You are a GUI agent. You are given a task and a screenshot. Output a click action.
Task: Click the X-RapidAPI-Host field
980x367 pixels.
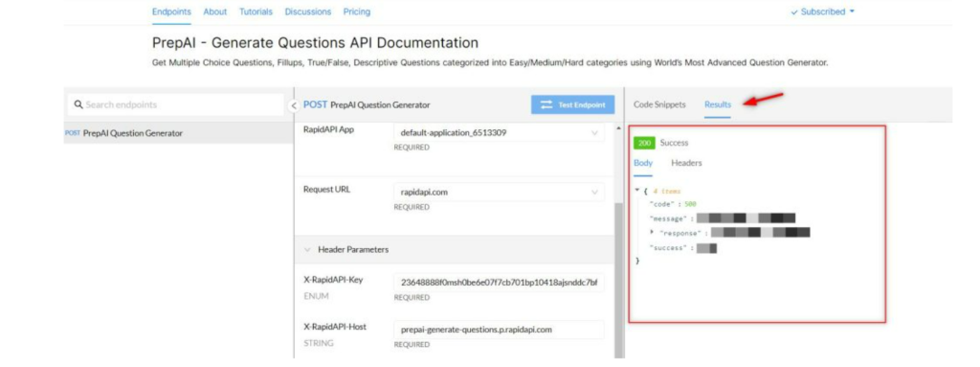click(x=499, y=329)
